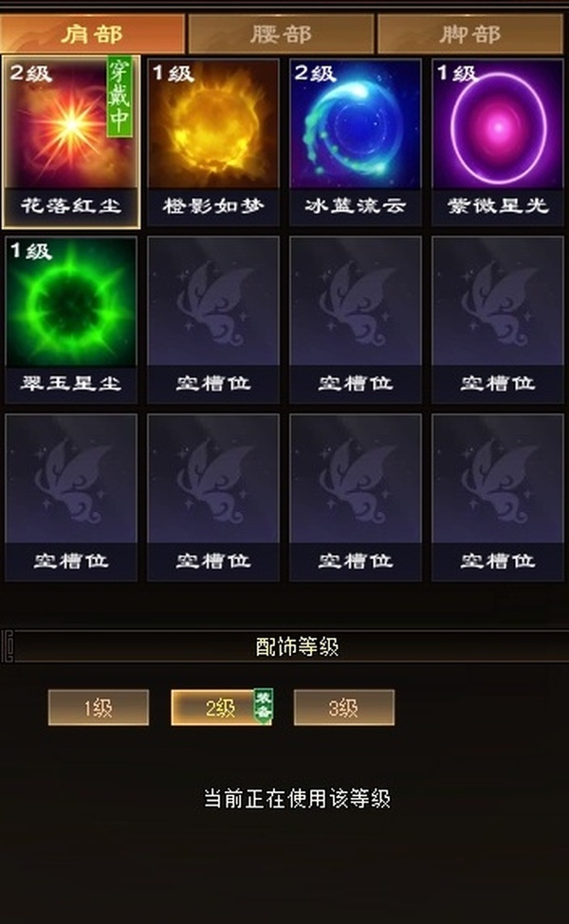Click the 穿戴中 green badge
569x924 pixels.
pyautogui.click(x=119, y=98)
